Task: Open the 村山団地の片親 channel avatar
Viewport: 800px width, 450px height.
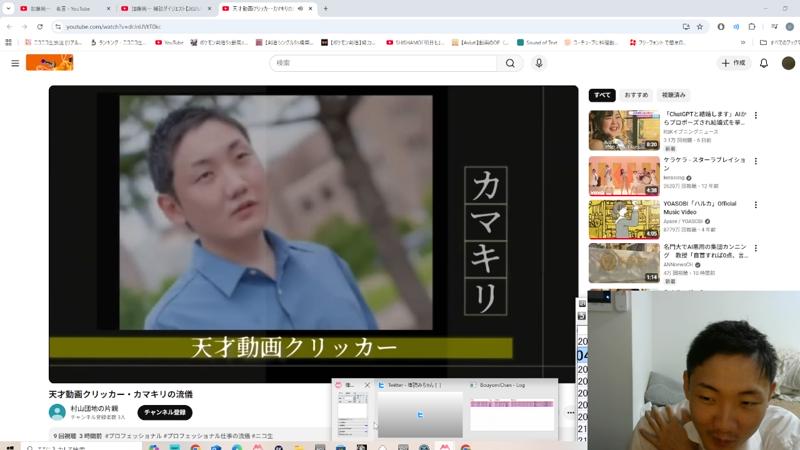Action: click(57, 412)
